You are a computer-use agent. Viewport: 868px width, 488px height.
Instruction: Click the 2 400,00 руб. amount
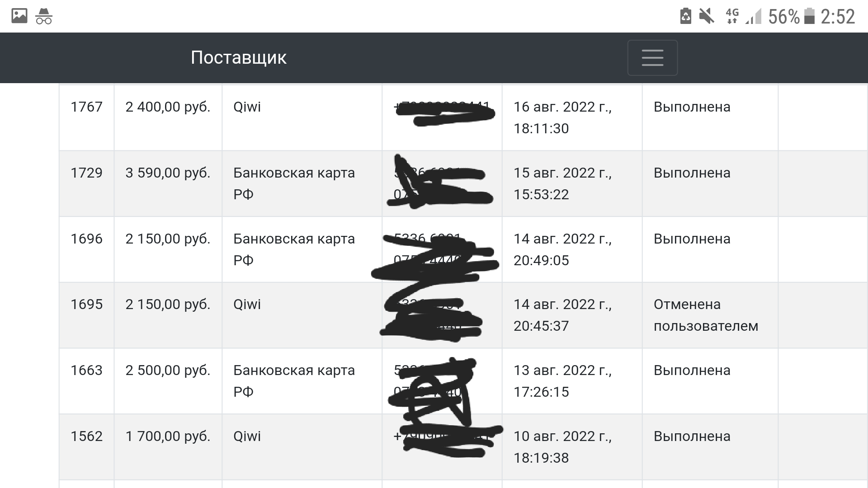coord(168,107)
